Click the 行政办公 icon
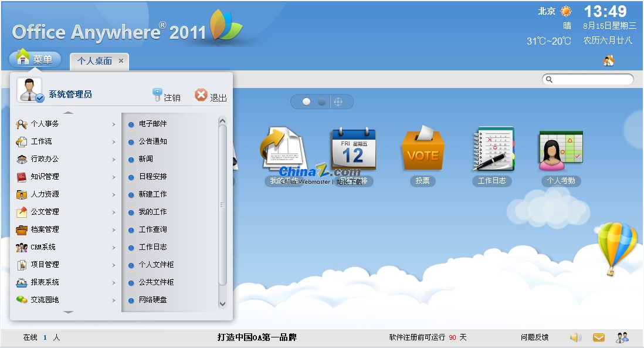Viewport: 644px width, 348px height. coord(22,160)
